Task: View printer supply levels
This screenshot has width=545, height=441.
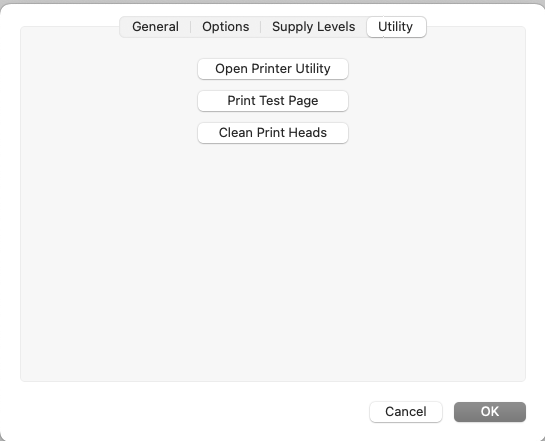Action: coord(314,27)
